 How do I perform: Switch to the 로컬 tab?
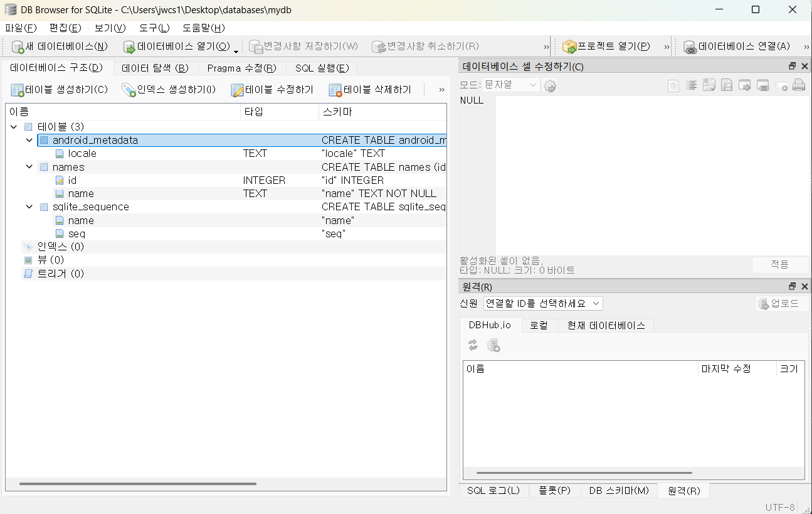pyautogui.click(x=539, y=325)
